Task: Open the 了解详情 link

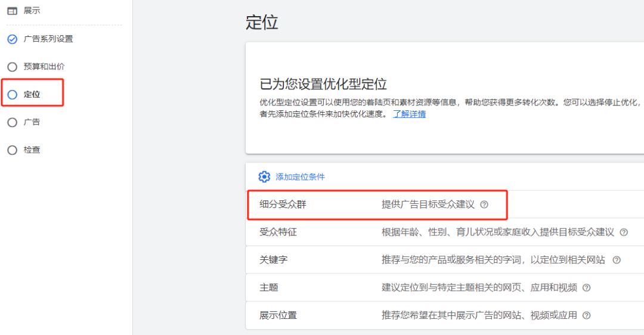Action: click(x=409, y=114)
